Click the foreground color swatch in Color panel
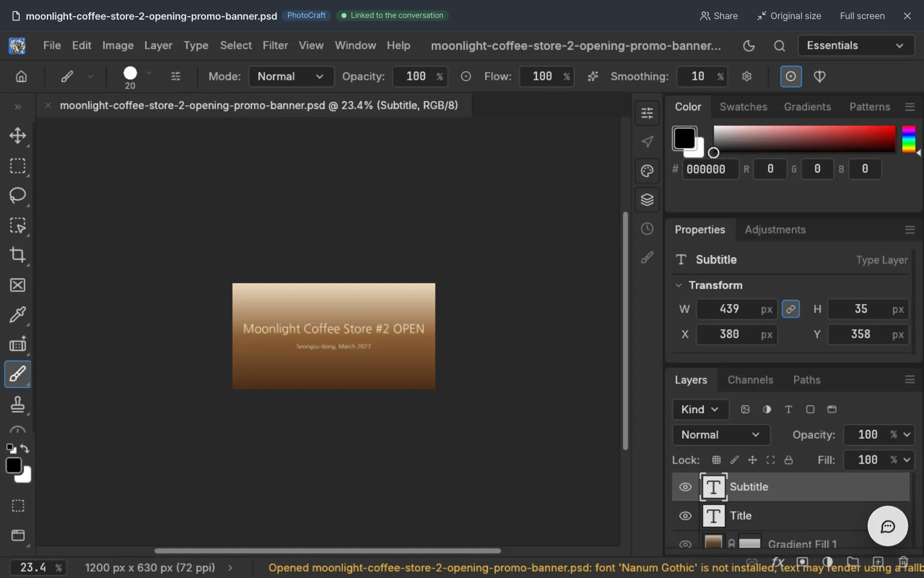The image size is (924, 578). (684, 138)
